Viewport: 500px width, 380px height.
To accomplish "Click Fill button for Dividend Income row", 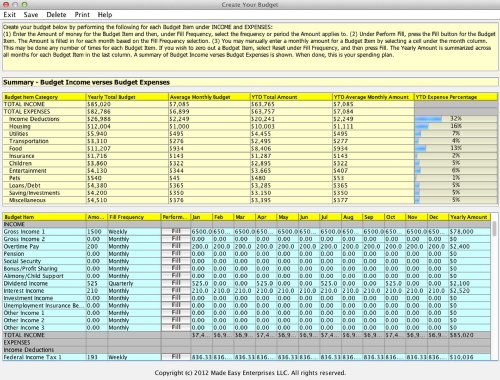I will [176, 283].
